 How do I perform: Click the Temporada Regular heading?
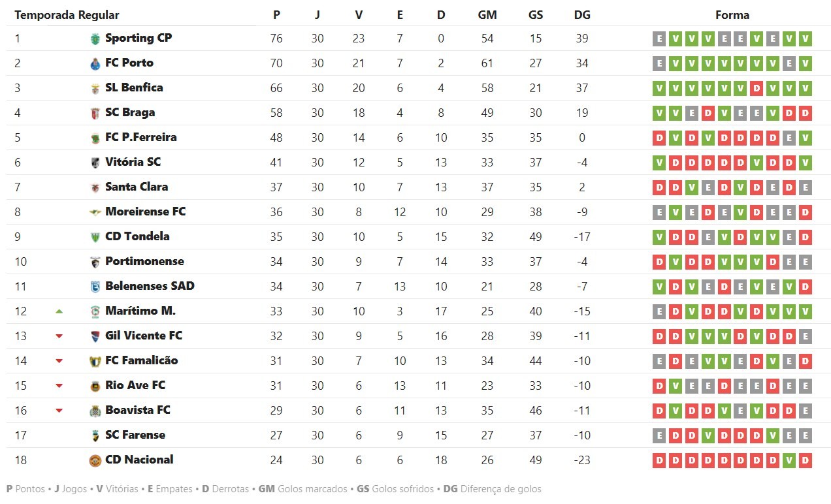pyautogui.click(x=67, y=15)
